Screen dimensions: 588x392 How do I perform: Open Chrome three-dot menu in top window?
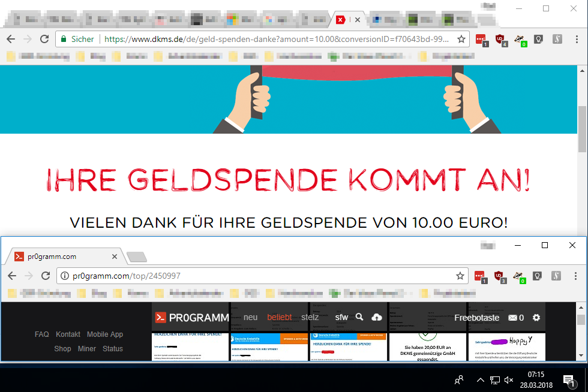pos(577,39)
